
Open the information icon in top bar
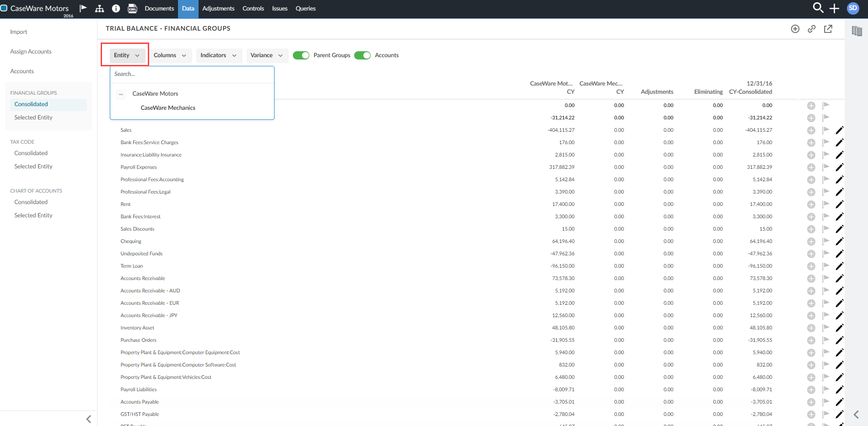pos(116,8)
